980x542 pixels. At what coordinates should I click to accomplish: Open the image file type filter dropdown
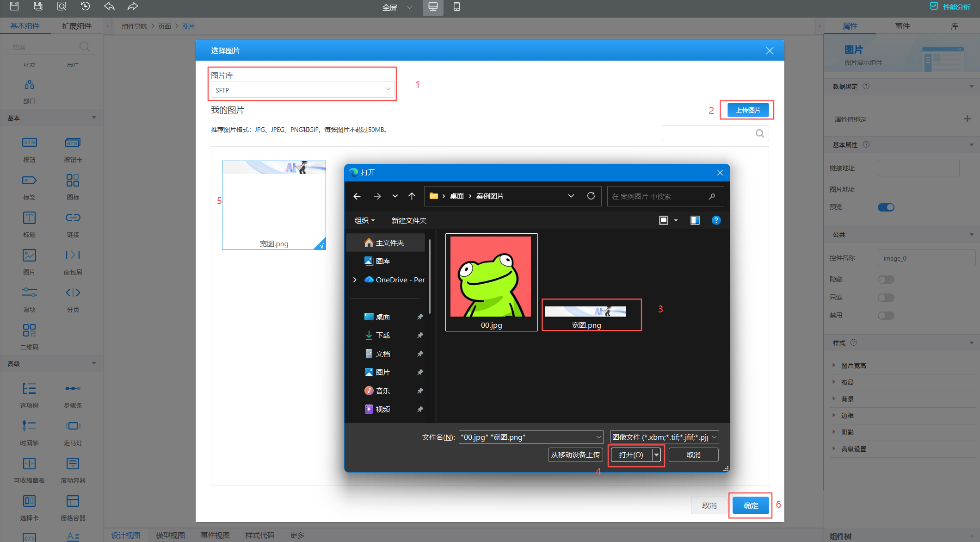click(664, 437)
